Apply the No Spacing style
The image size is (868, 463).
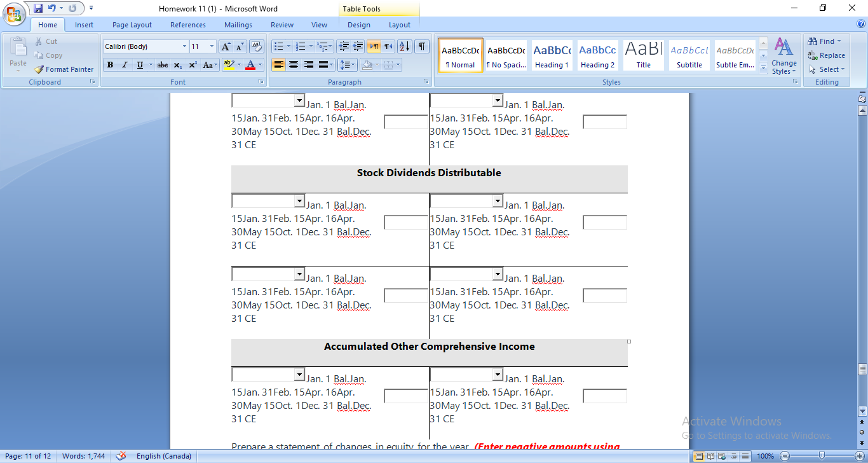point(506,55)
